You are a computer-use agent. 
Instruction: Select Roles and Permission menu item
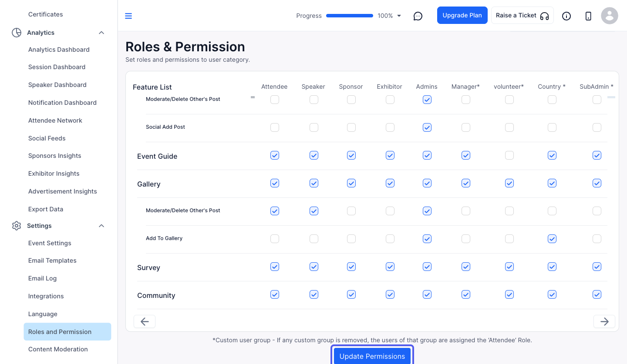pos(67,331)
